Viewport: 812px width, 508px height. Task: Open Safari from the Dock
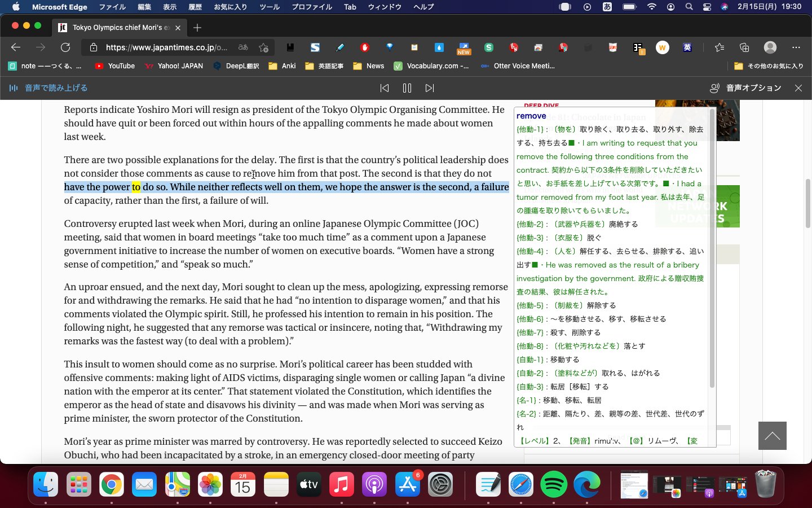click(521, 484)
